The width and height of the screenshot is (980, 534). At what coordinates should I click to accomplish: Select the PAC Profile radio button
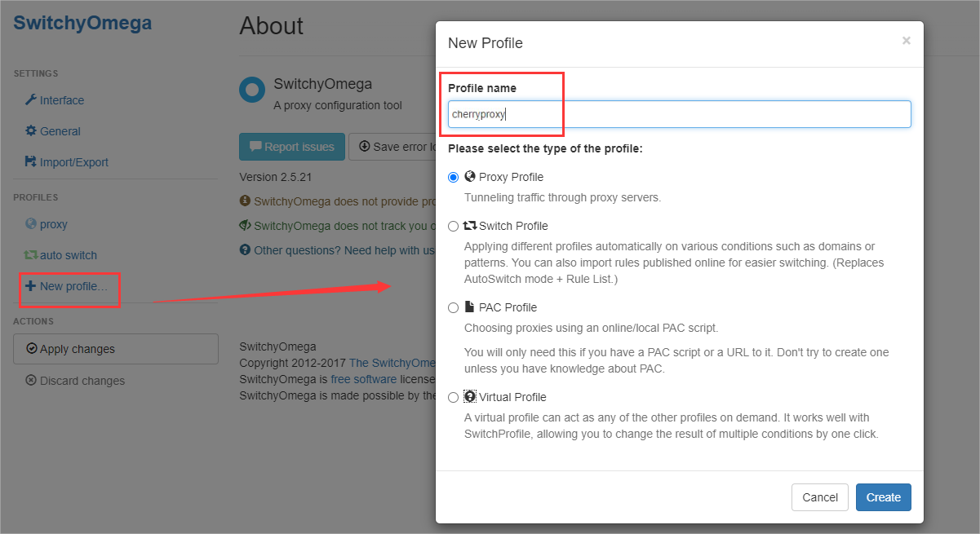coord(454,307)
